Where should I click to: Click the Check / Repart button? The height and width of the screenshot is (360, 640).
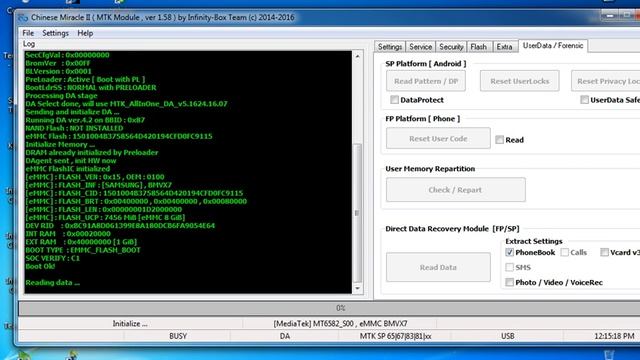tap(456, 189)
